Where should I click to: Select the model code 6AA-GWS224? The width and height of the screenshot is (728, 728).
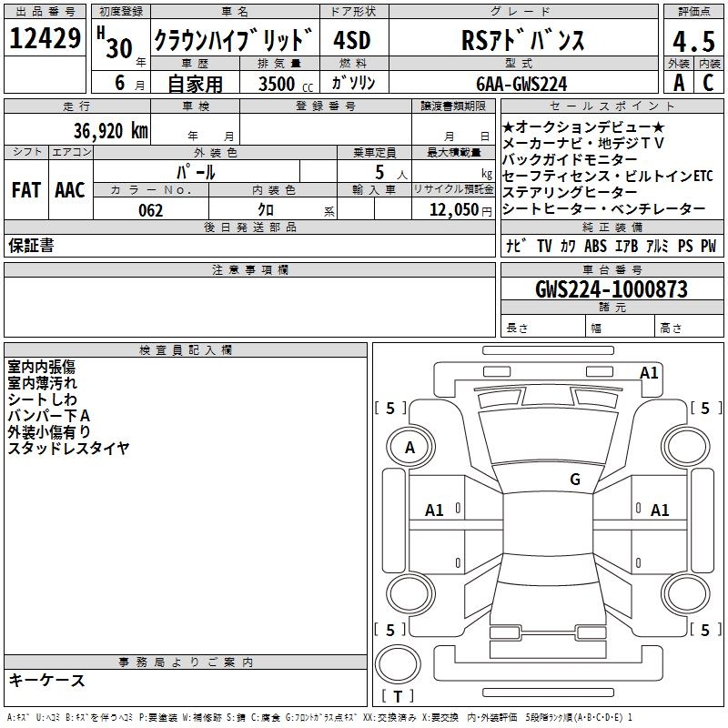[x=521, y=84]
